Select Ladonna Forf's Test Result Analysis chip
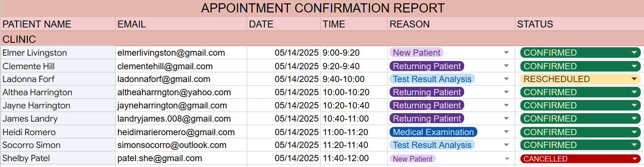Viewport: 644px width, 167px height. [432, 79]
